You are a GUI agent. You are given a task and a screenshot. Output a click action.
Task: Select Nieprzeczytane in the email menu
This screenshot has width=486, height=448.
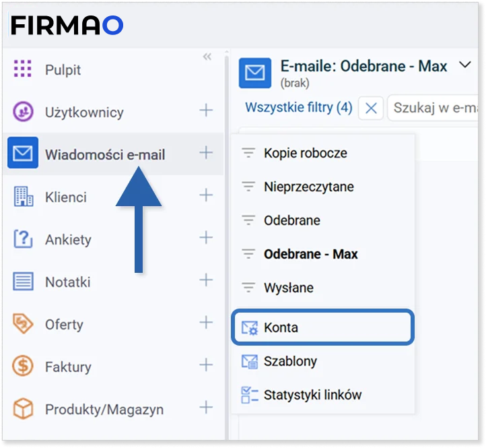308,187
